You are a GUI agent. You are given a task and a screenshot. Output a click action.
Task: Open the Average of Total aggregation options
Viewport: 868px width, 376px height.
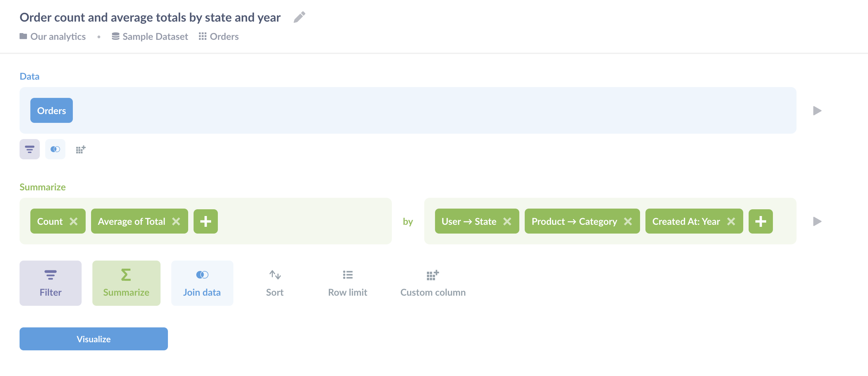pos(132,221)
